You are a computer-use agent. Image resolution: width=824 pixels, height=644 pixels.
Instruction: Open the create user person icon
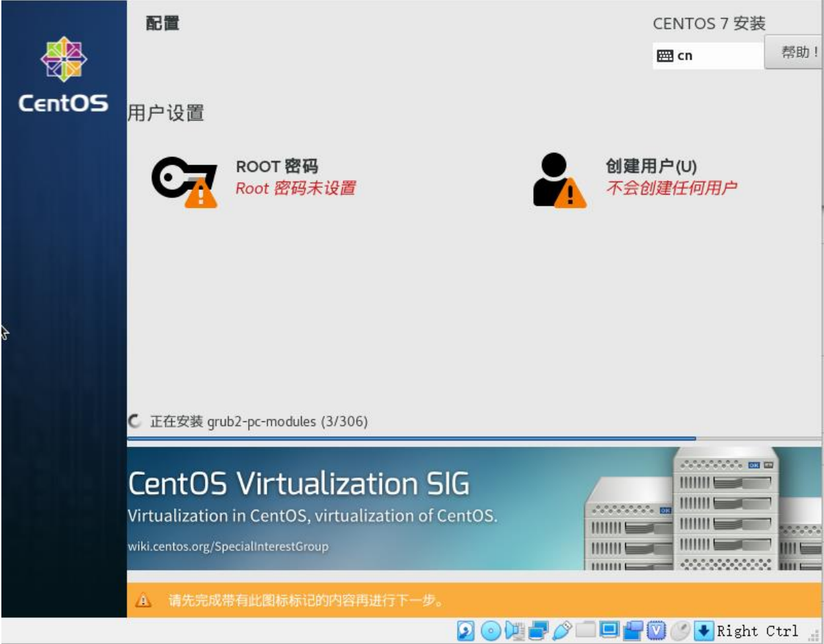[559, 180]
